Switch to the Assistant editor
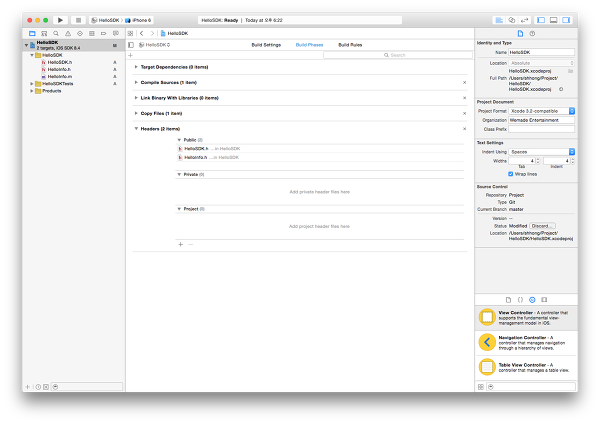The width and height of the screenshot is (600, 424). tap(512, 20)
